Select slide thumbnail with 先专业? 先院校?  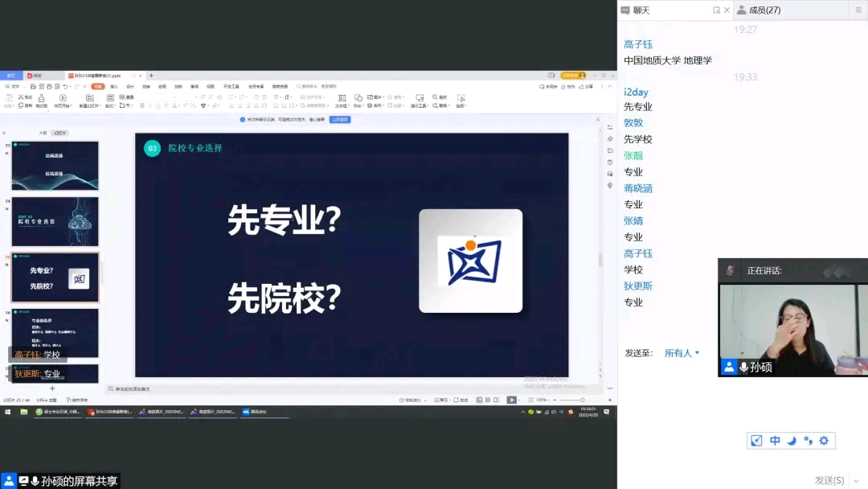click(x=55, y=277)
